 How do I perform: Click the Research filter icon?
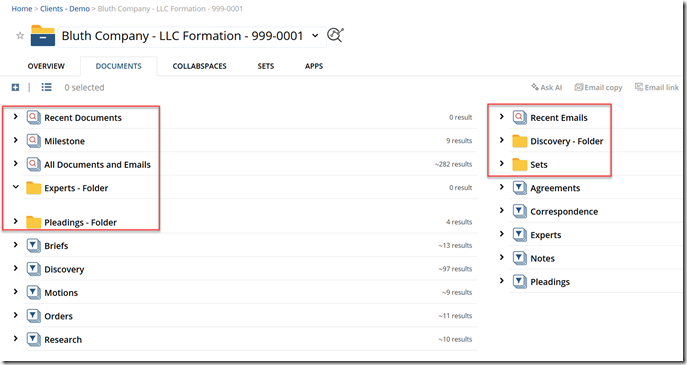(x=34, y=339)
